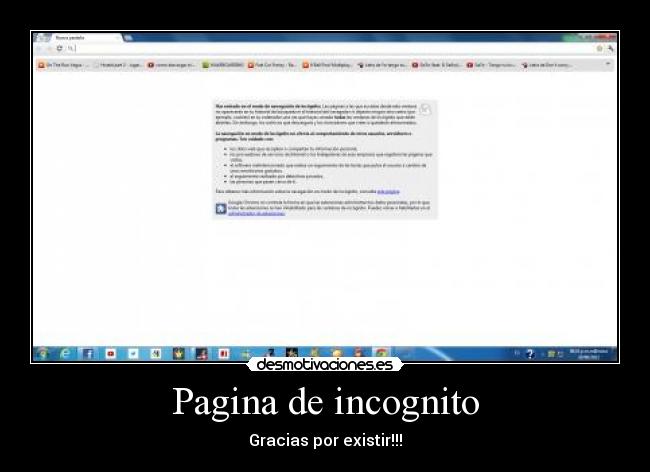Image resolution: width=650 pixels, height=472 pixels.
Task: Expand the bookmarks bar overflow chevron
Action: (x=608, y=64)
